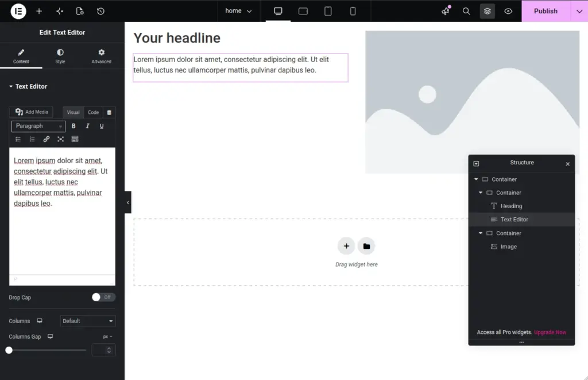Viewport: 588px width, 380px height.
Task: Switch to the Code editor tab
Action: click(94, 112)
